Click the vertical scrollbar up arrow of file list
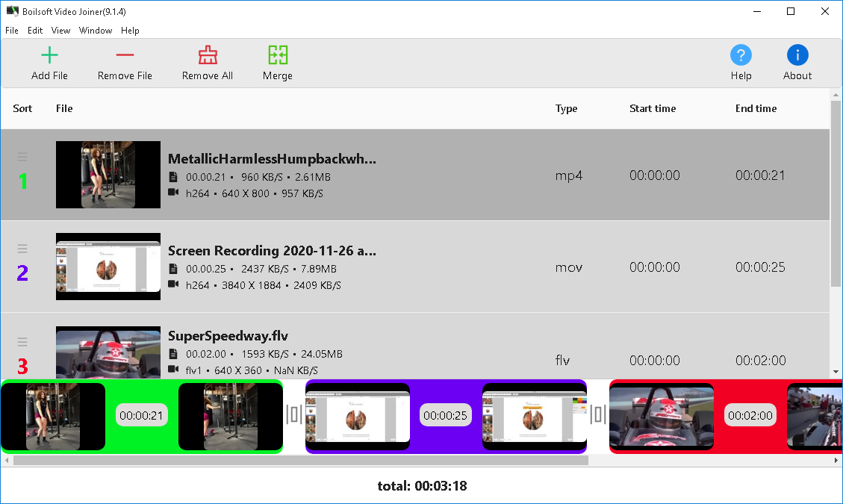This screenshot has height=504, width=843. pos(836,96)
